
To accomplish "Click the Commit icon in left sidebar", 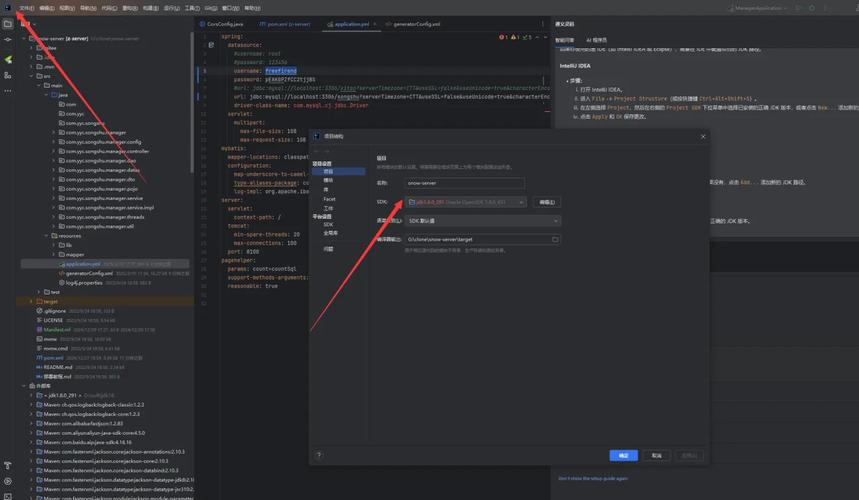I will tap(8, 40).
